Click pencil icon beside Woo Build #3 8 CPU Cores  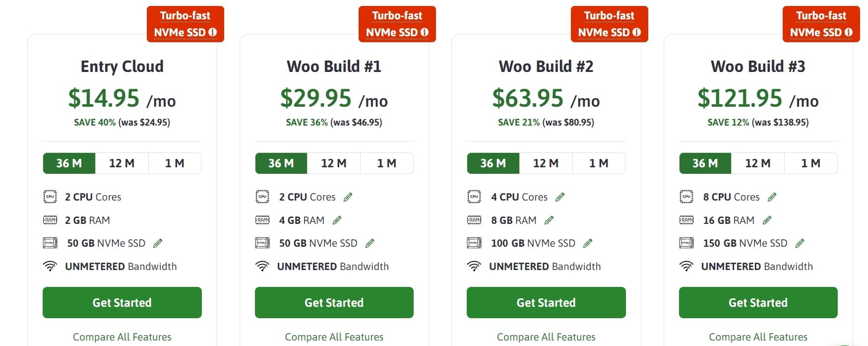pyautogui.click(x=772, y=197)
